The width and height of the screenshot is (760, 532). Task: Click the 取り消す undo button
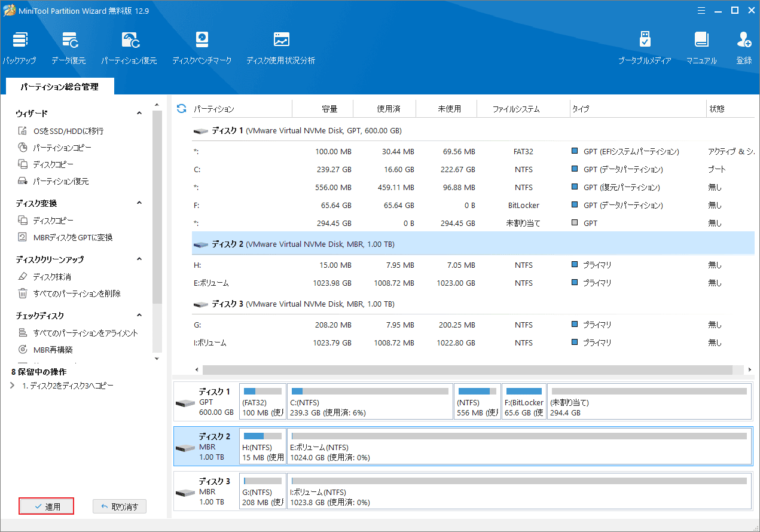120,506
